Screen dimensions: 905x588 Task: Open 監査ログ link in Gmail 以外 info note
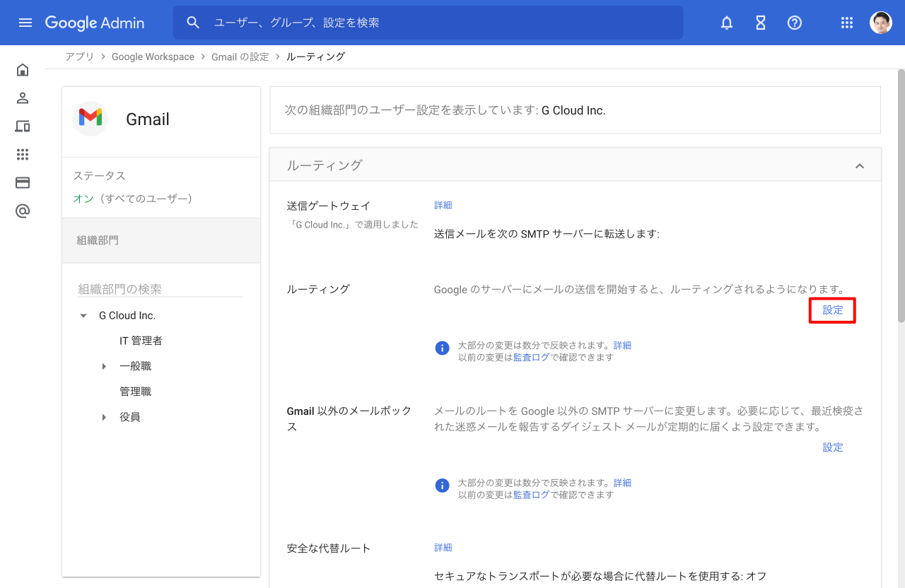click(x=531, y=495)
